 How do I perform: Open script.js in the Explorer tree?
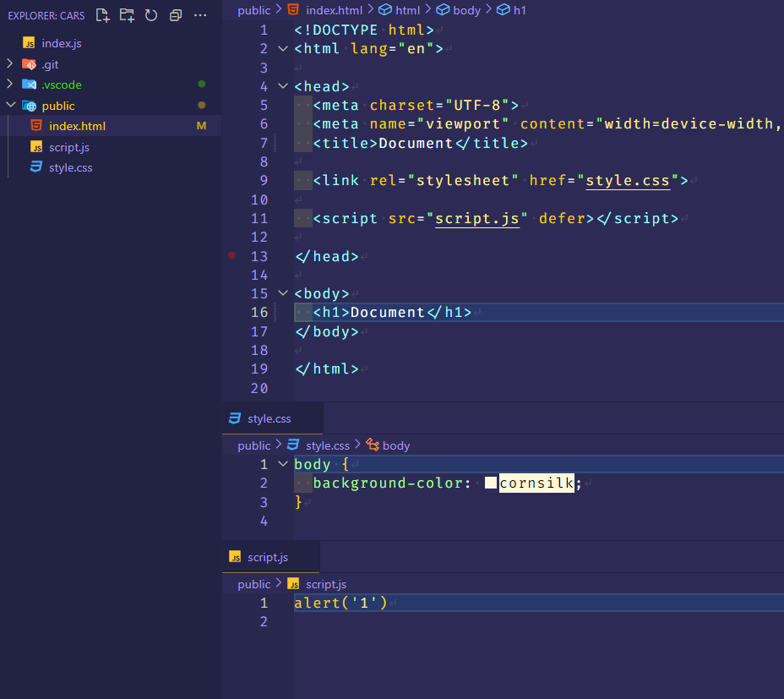pos(69,147)
